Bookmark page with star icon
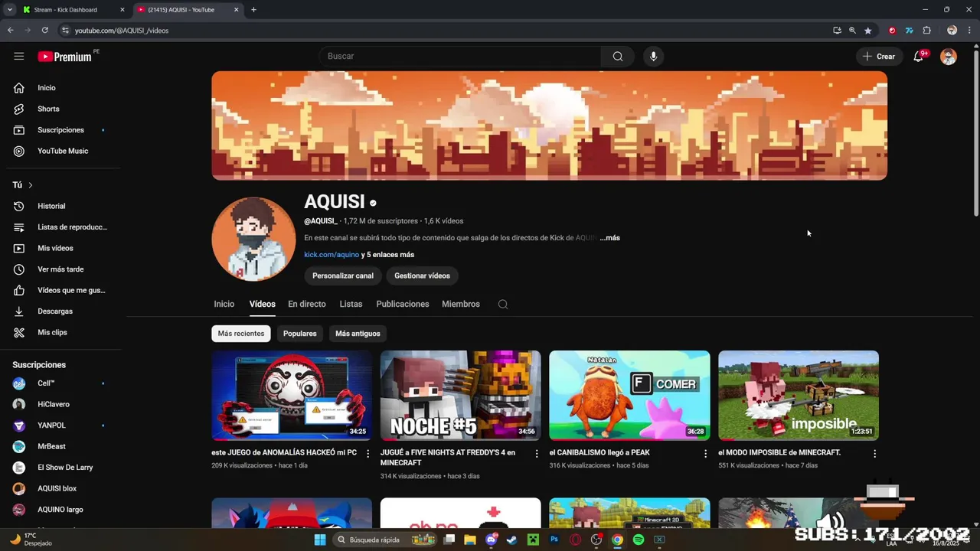Viewport: 980px width, 551px height. point(867,31)
